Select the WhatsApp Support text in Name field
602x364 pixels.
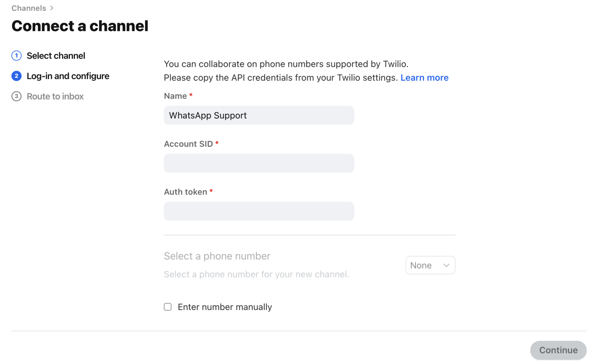click(208, 115)
